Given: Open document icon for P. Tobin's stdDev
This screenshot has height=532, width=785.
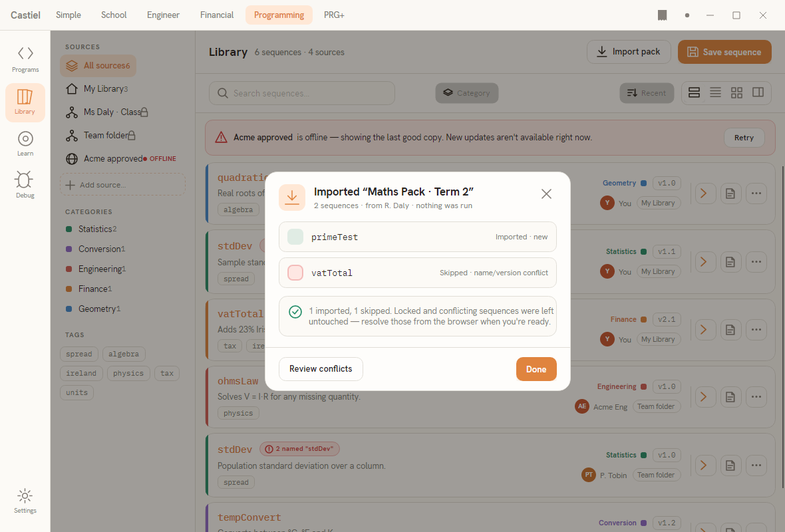Looking at the screenshot, I should [730, 465].
